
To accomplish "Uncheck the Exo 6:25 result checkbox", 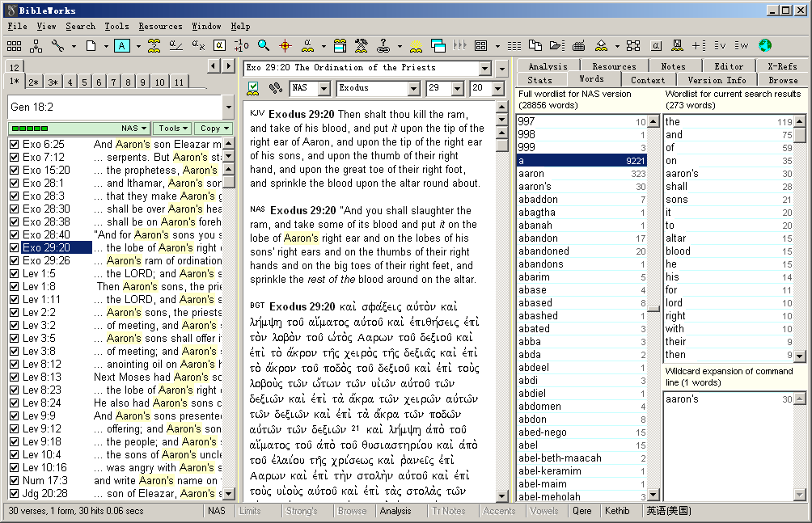I will (14, 145).
